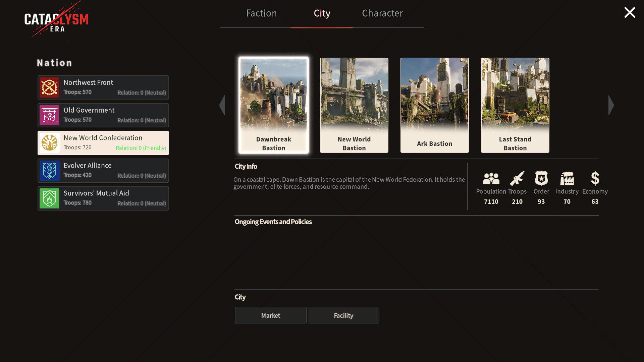
Task: Click Troops: 780 under Survivors' Mutual Aid
Action: 77,203
